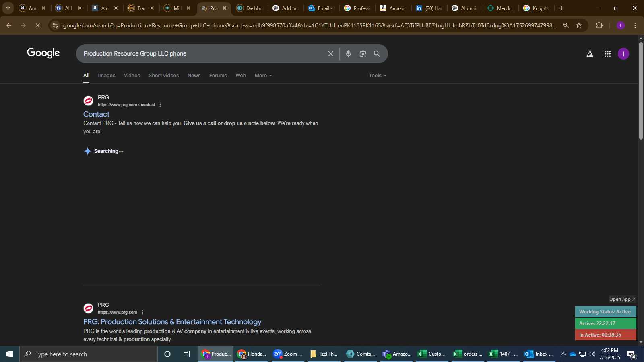This screenshot has width=644, height=362.
Task: Clear the search box with X
Action: click(x=330, y=54)
